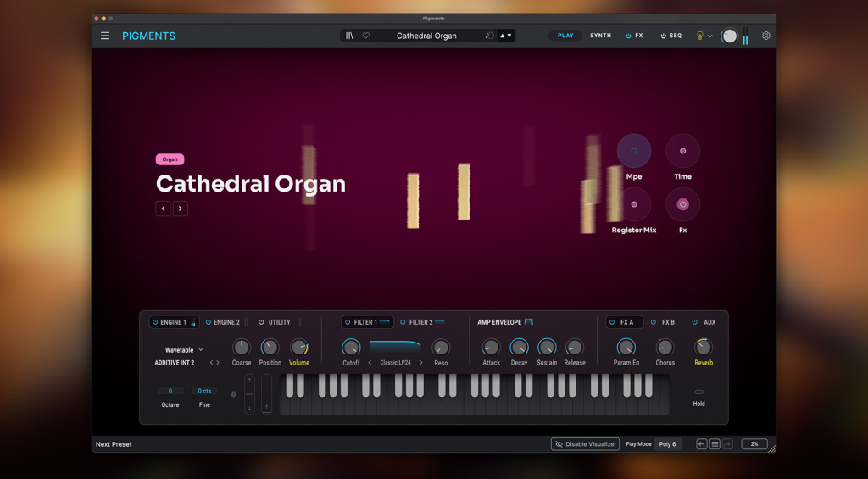This screenshot has width=868, height=479.
Task: Open the Classic LP24 filter type list
Action: 395,363
